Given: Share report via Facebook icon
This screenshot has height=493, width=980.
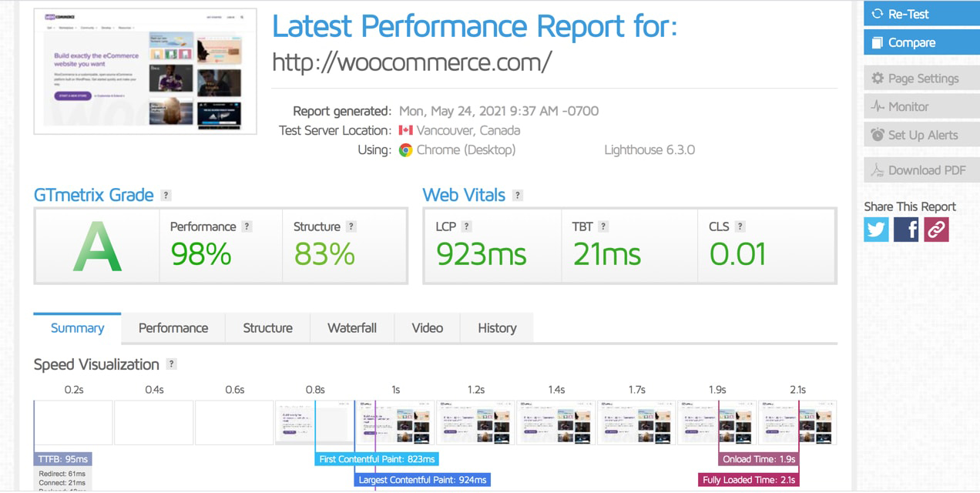Looking at the screenshot, I should pyautogui.click(x=906, y=230).
